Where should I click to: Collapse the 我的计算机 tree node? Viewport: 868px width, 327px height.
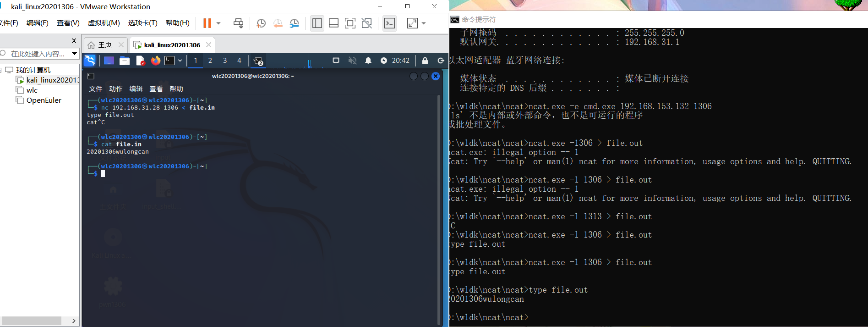point(1,70)
